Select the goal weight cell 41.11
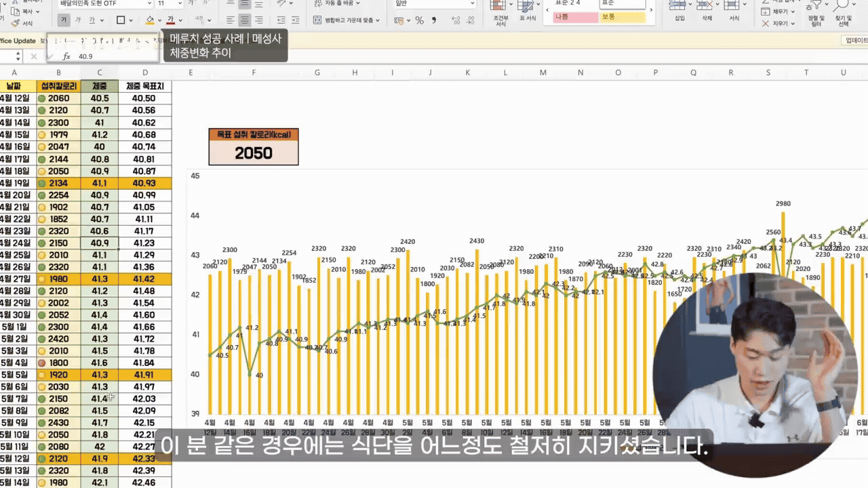The width and height of the screenshot is (868, 488). (x=145, y=219)
